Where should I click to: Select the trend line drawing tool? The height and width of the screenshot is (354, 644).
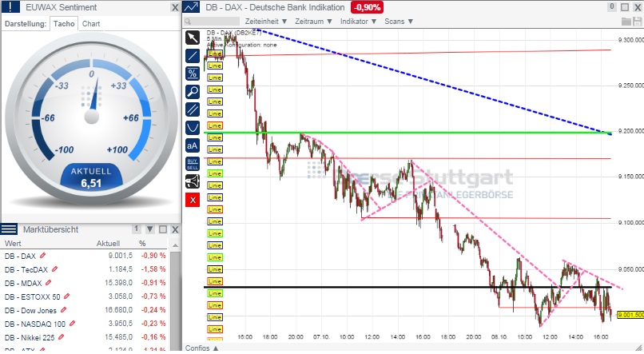pyautogui.click(x=193, y=56)
